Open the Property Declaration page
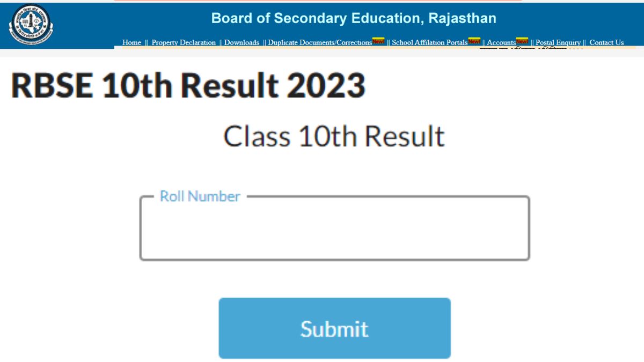 pos(183,42)
